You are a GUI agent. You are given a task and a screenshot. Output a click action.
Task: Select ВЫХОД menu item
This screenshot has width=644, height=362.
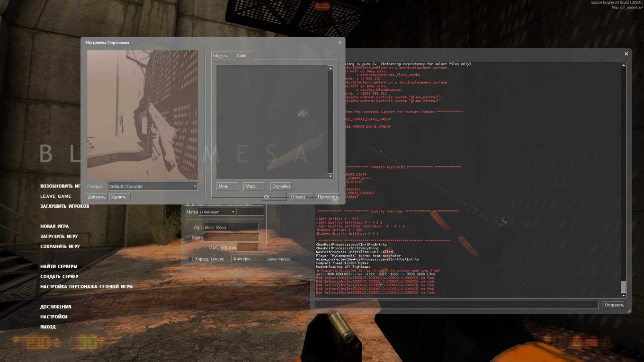click(48, 327)
